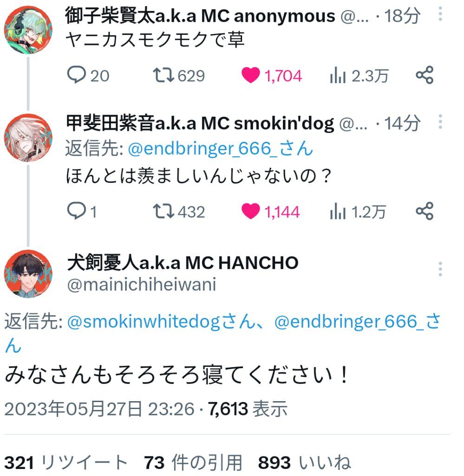The width and height of the screenshot is (464, 476).
Task: Unlike the tweet with 1,704 likes
Action: click(x=272, y=75)
